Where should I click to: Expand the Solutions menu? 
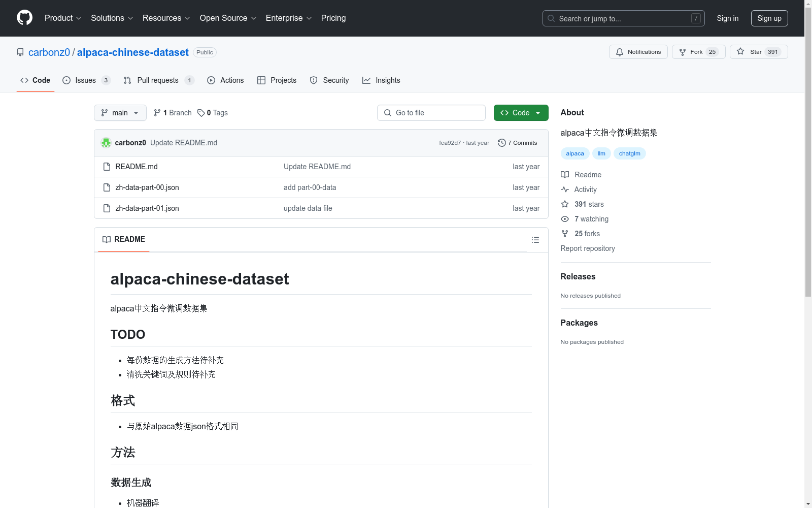(112, 18)
